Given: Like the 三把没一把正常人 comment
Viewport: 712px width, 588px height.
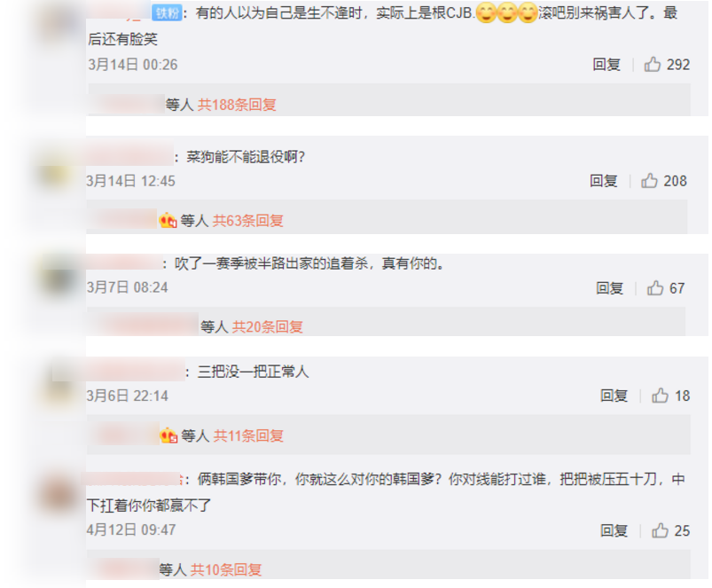Looking at the screenshot, I should (x=661, y=396).
